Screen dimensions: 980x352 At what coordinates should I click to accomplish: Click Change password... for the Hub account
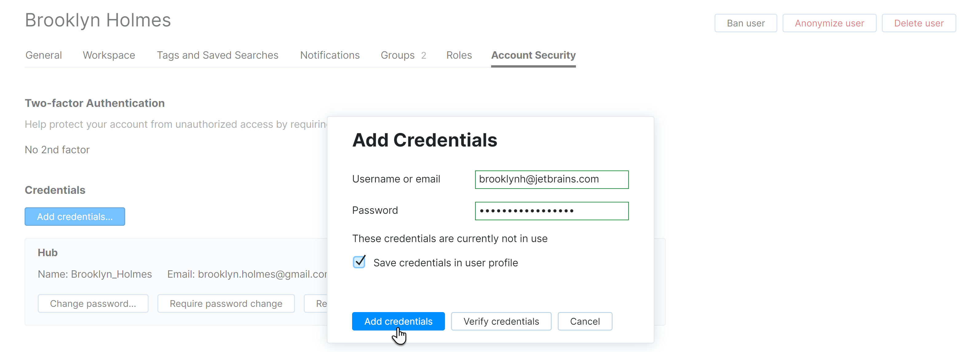93,303
